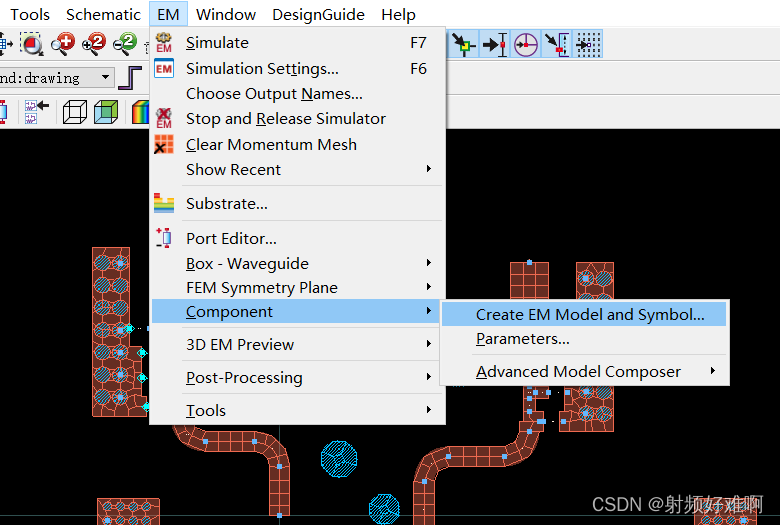Screen dimensions: 780x525
Task: Select Create EM Model and Symbol
Action: point(584,315)
